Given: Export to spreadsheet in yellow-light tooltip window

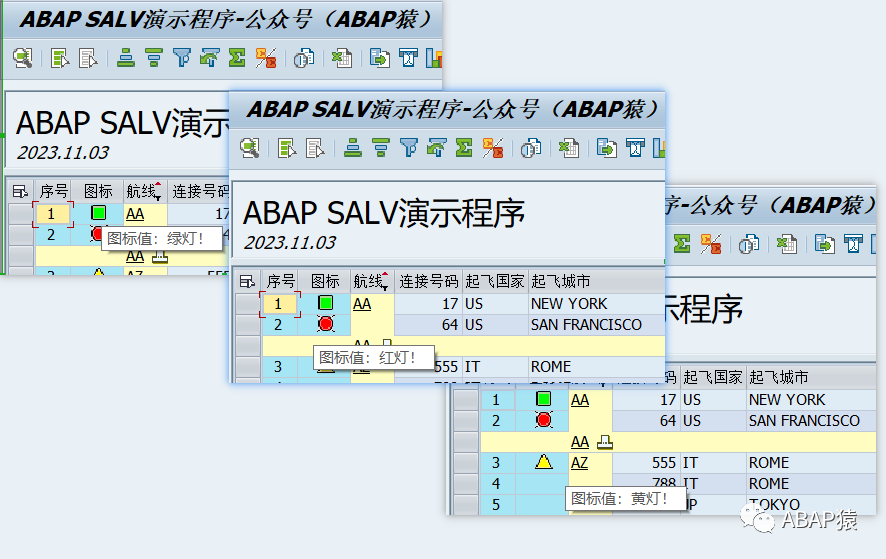Looking at the screenshot, I should click(x=787, y=244).
